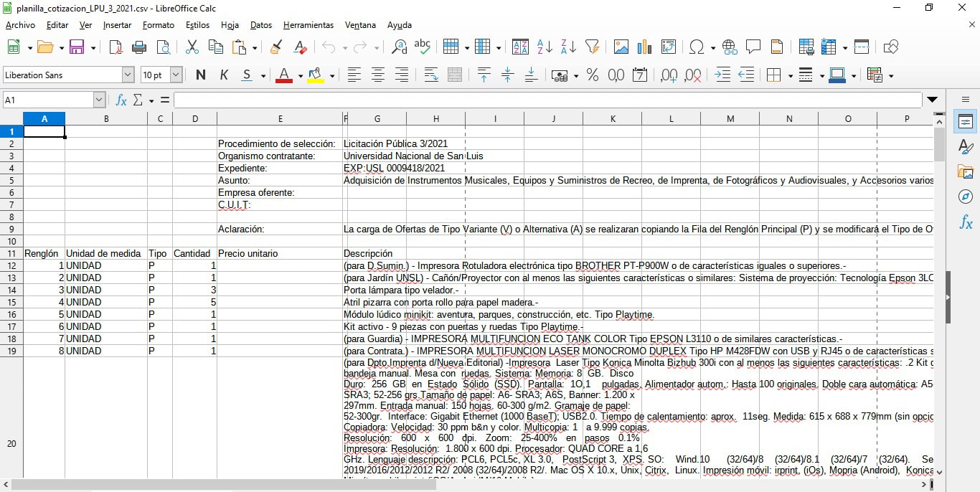Apply the yellow highlighting color
980x492 pixels.
[x=315, y=75]
